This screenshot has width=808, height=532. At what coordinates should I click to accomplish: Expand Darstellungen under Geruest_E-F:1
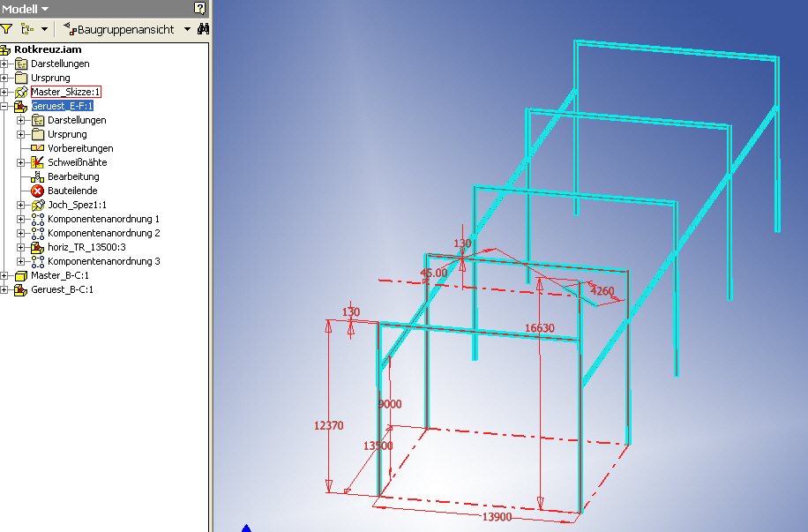tap(20, 120)
